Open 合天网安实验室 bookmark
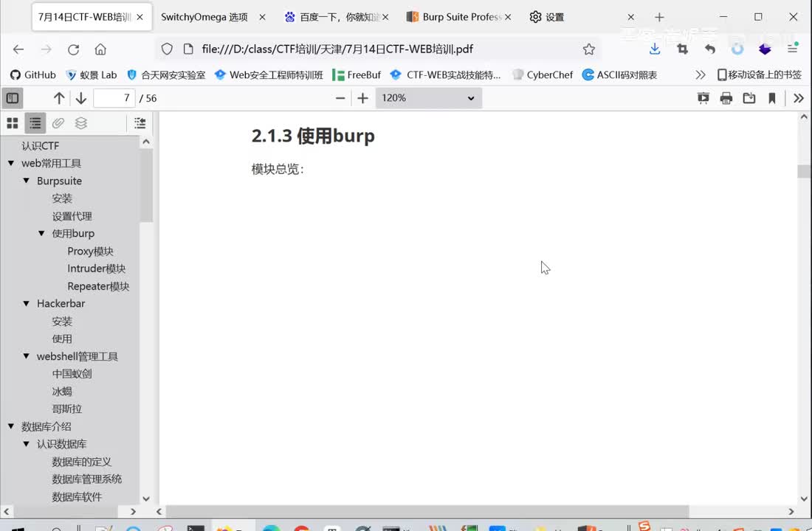 [165, 75]
